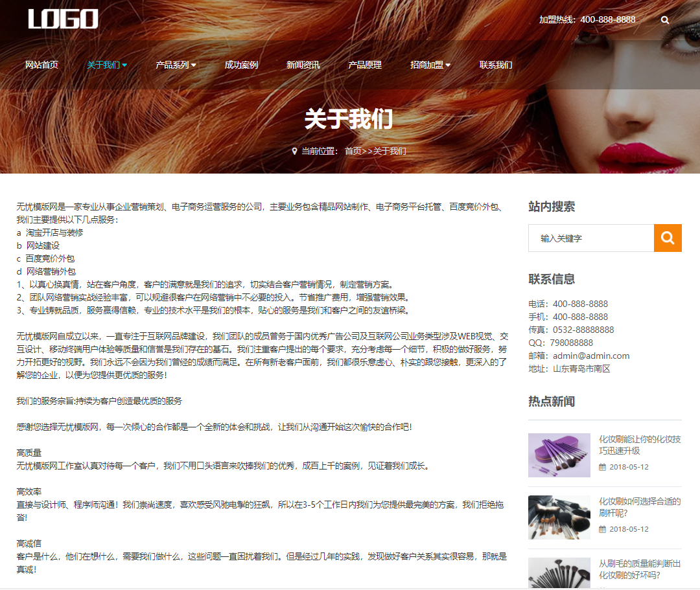Image resolution: width=700 pixels, height=590 pixels.
Task: Click the 热点新闻 sidebar heading
Action: pyautogui.click(x=552, y=402)
